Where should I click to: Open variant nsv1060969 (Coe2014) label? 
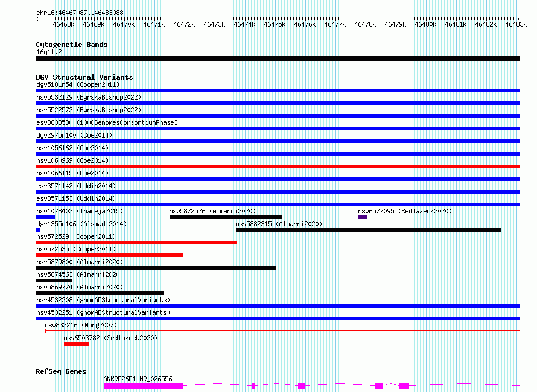pos(72,160)
